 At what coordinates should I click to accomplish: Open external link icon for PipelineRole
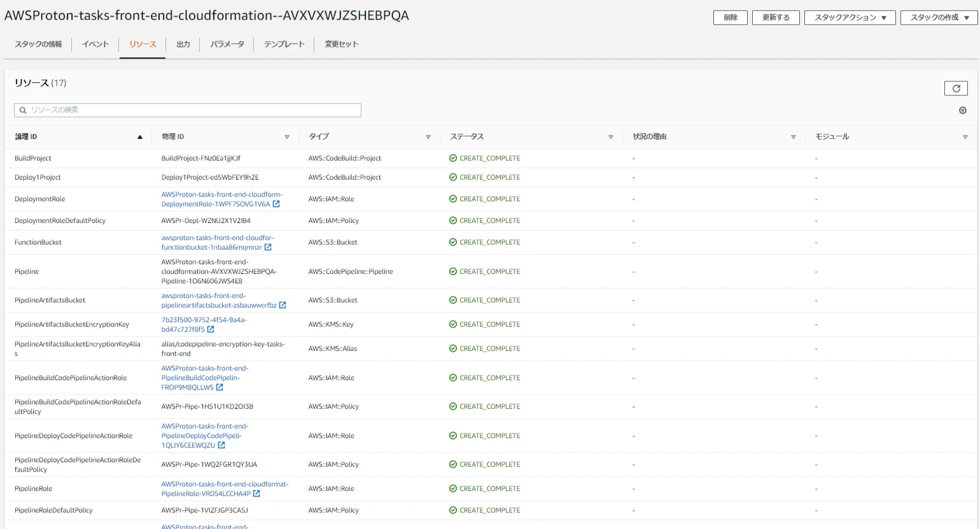(256, 494)
